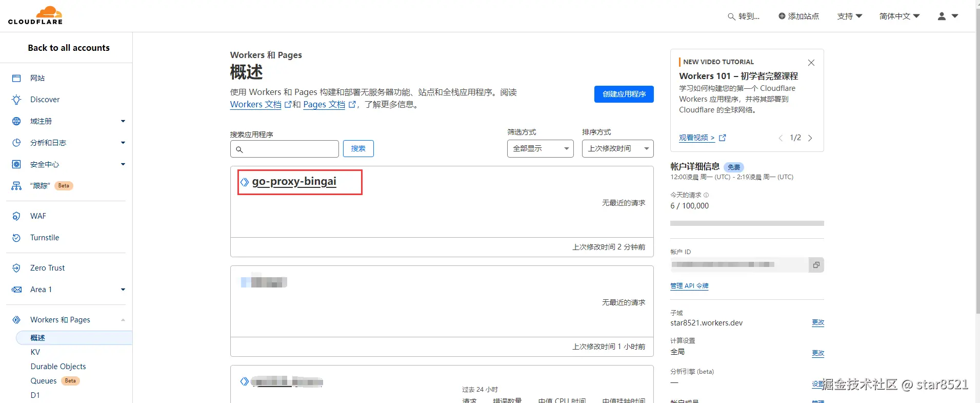Click the info icon next to 今天的请求
The height and width of the screenshot is (403, 980).
point(706,195)
